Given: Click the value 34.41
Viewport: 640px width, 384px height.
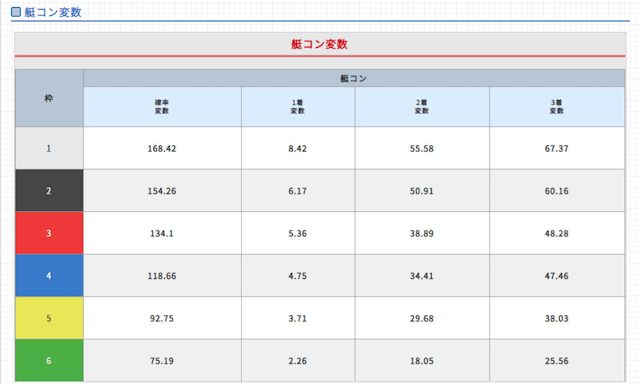Looking at the screenshot, I should pos(422,276).
